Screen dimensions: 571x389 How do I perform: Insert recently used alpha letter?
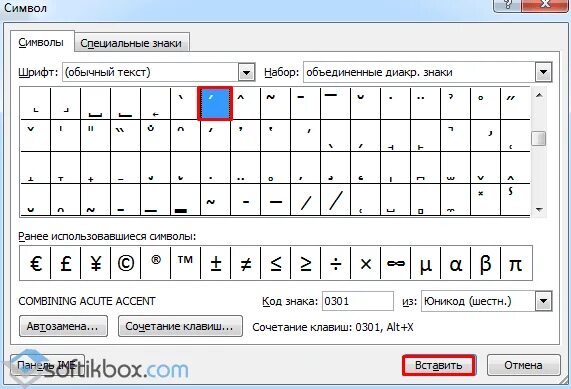pyautogui.click(x=456, y=263)
